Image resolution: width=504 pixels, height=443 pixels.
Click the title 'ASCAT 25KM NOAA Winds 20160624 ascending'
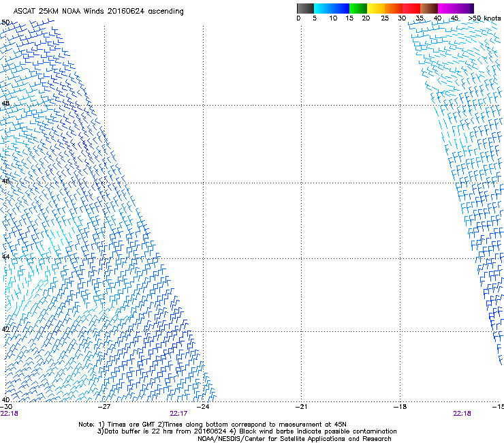98,12
